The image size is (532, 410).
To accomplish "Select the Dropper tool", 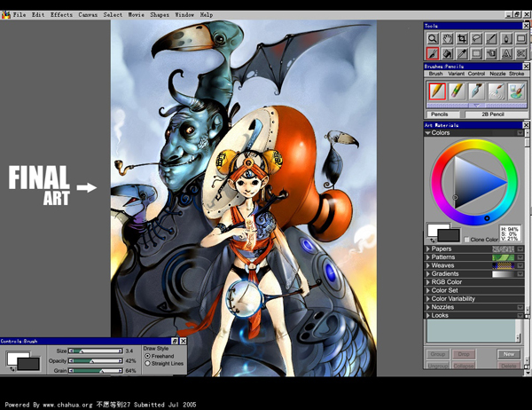I will click(462, 53).
